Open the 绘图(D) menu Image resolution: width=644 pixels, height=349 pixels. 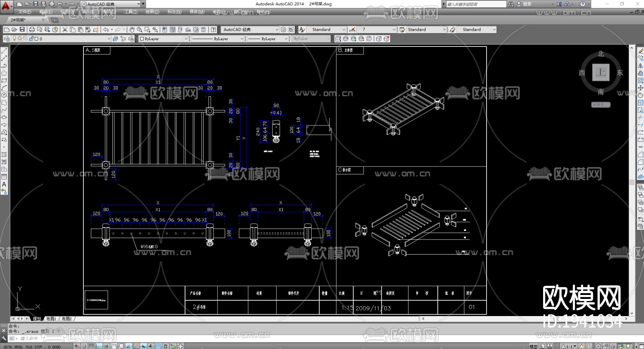click(152, 12)
